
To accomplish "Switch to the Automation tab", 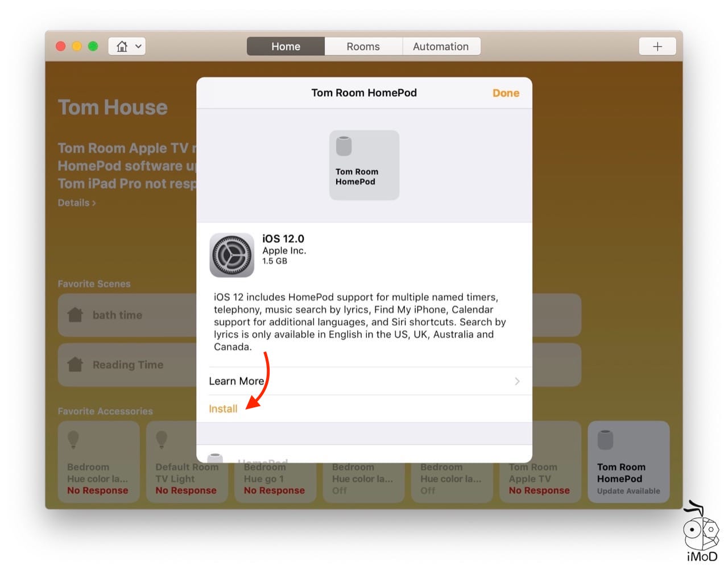I will point(441,47).
